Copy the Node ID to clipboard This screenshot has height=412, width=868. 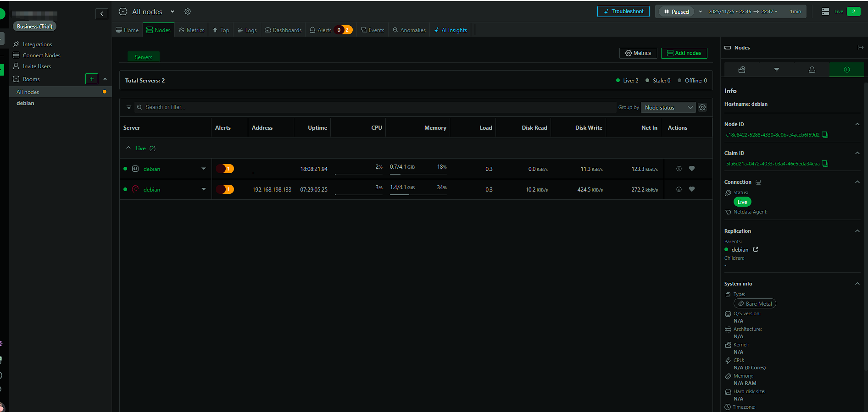(x=825, y=135)
